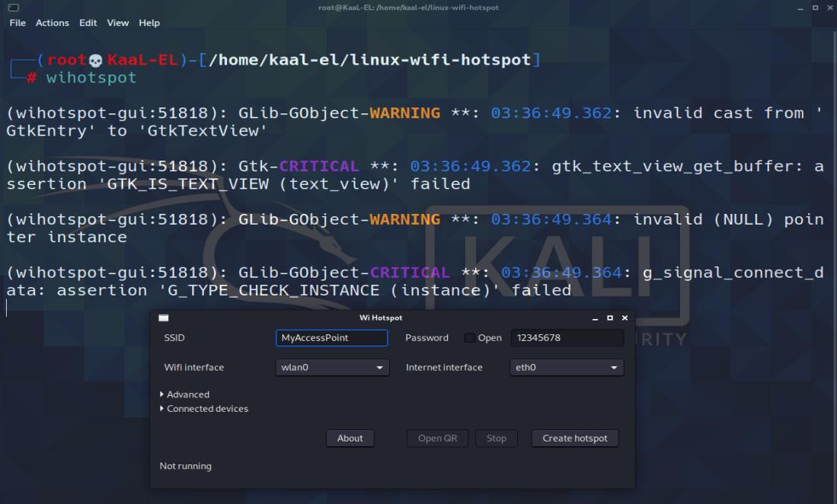Maximize the terminal window
Screen dimensions: 837x504
(815, 8)
